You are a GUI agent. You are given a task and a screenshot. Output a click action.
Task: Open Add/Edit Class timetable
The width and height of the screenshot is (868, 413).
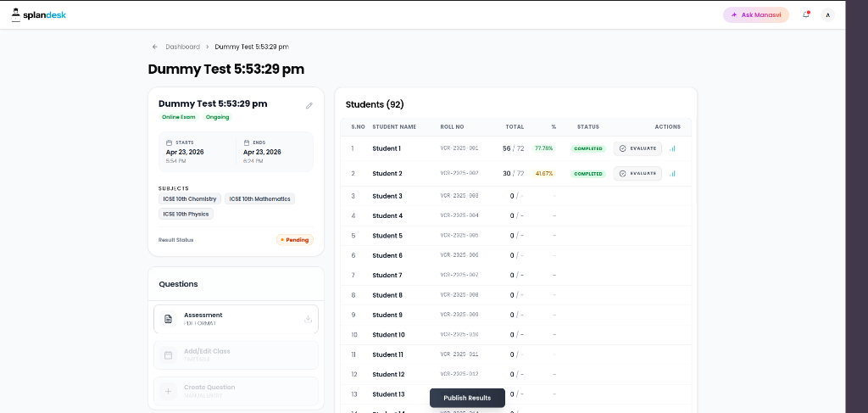(x=236, y=354)
